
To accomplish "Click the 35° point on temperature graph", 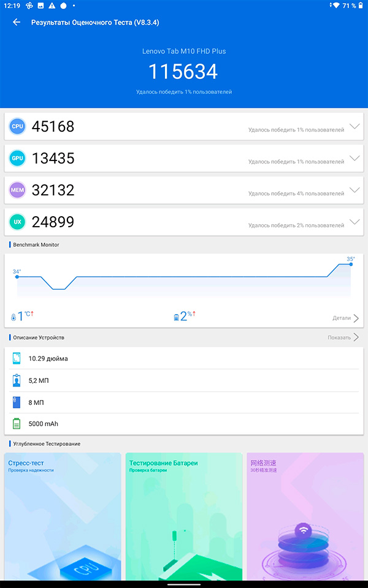I will pyautogui.click(x=351, y=265).
